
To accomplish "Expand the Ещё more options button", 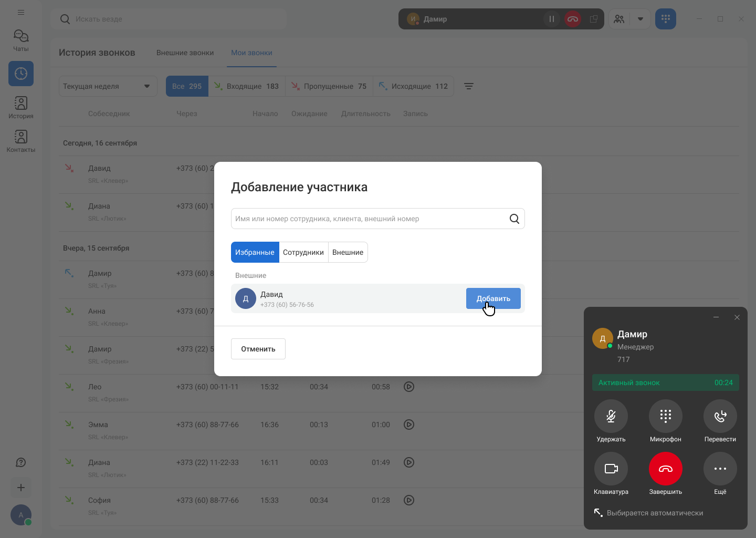I will click(720, 469).
